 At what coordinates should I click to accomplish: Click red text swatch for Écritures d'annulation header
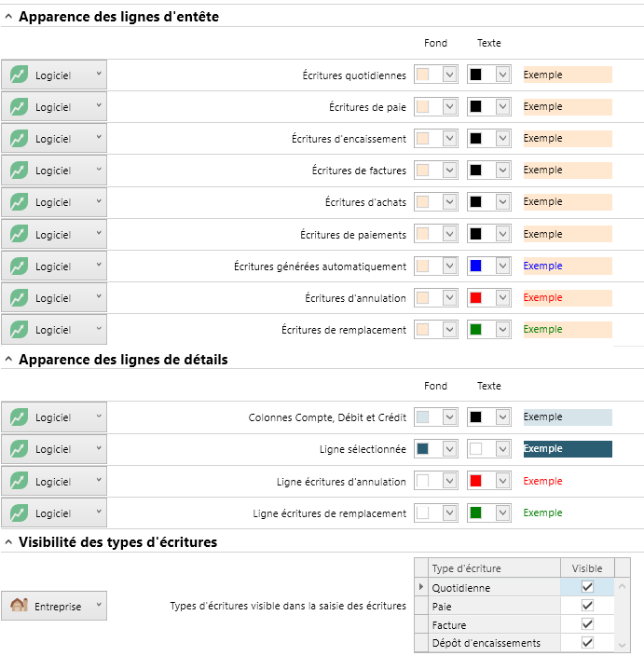[x=476, y=297]
